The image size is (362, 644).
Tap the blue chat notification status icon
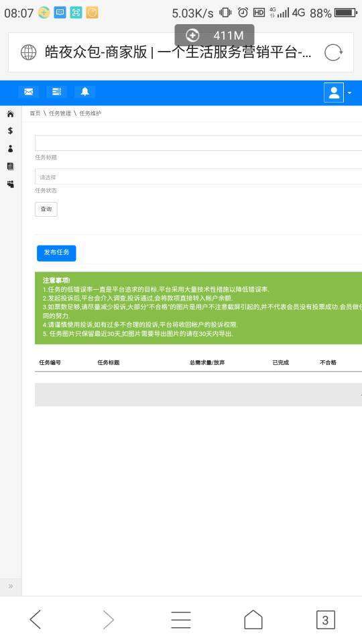60,13
